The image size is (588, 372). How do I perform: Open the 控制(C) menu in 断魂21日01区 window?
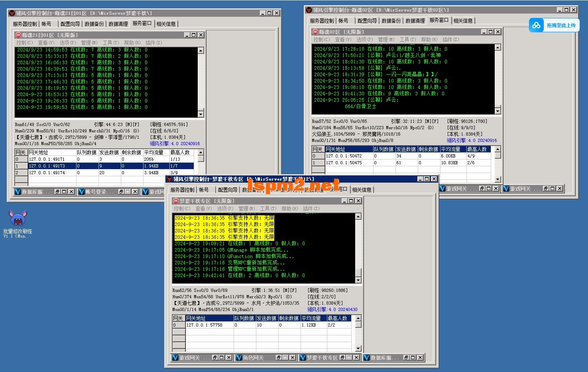point(24,43)
